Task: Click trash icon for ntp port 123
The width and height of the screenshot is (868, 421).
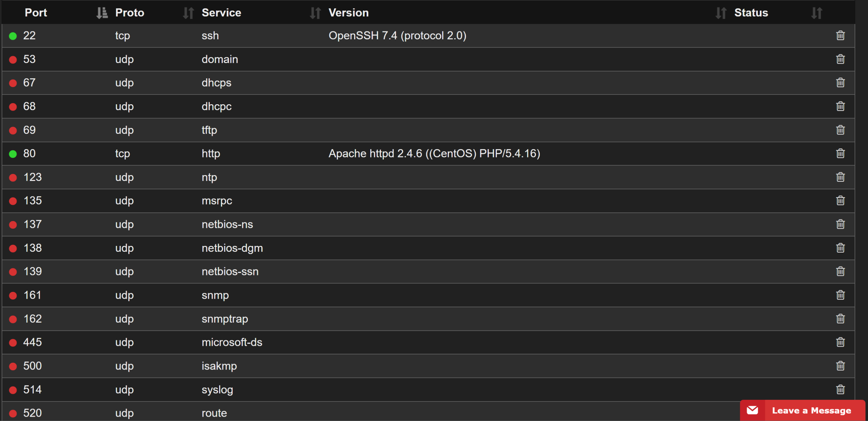Action: [840, 177]
